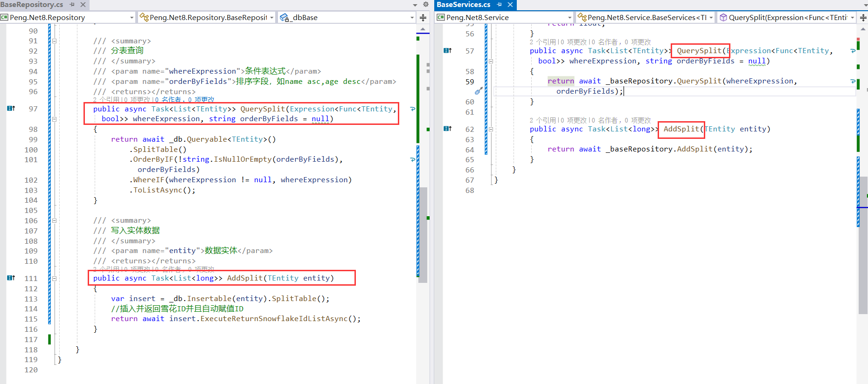
Task: Click the caret line after 'orderByFields);'
Action: tap(624, 91)
